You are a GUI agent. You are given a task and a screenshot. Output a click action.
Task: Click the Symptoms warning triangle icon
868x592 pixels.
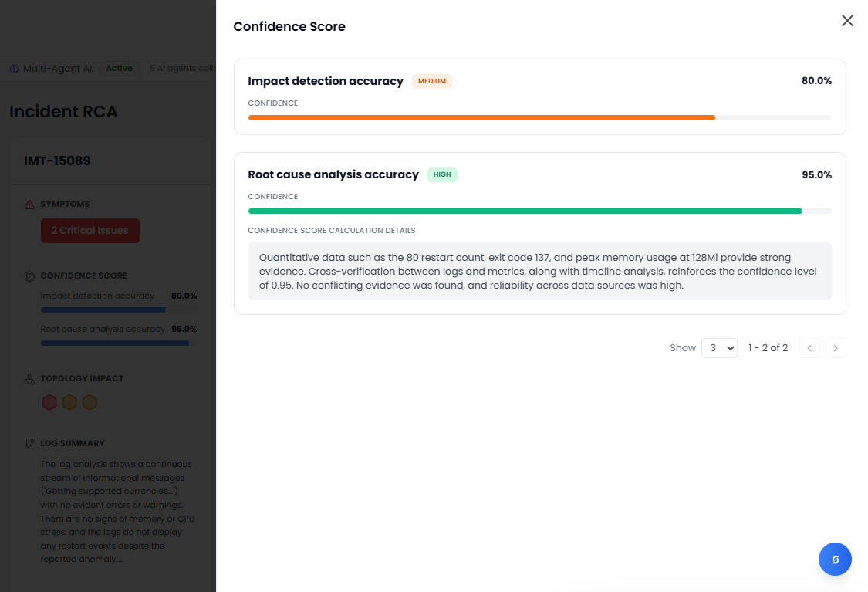tap(29, 205)
